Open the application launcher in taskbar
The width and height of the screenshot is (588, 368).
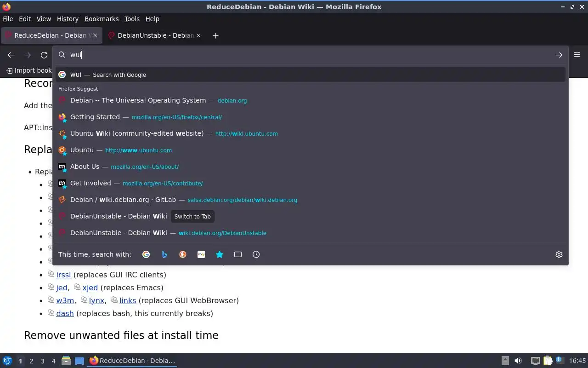pyautogui.click(x=7, y=361)
